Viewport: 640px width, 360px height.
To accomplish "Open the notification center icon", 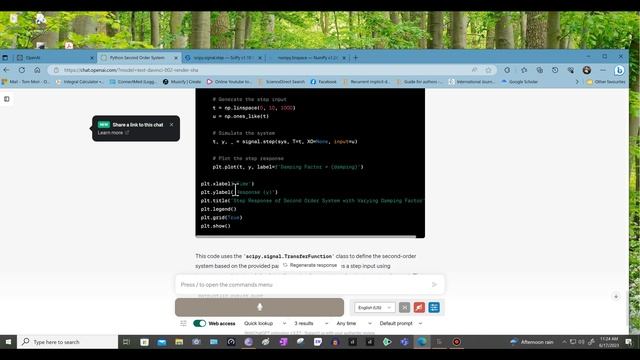I will pos(629,342).
